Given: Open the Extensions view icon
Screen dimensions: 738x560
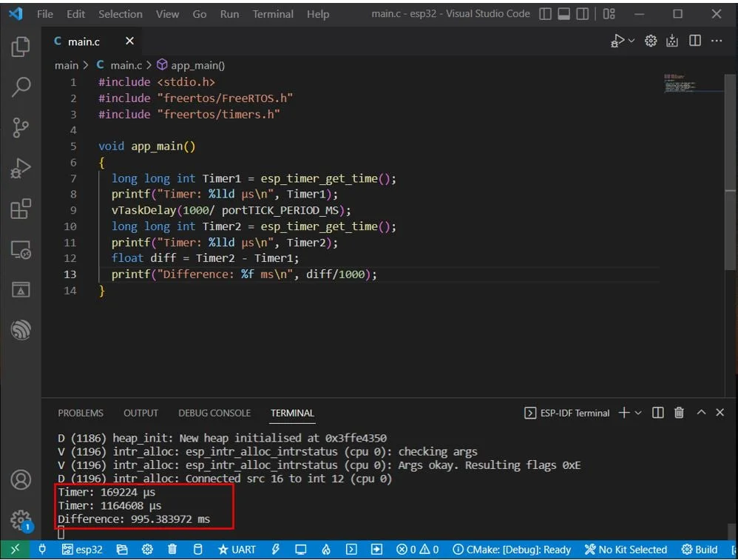Looking at the screenshot, I should (21, 208).
